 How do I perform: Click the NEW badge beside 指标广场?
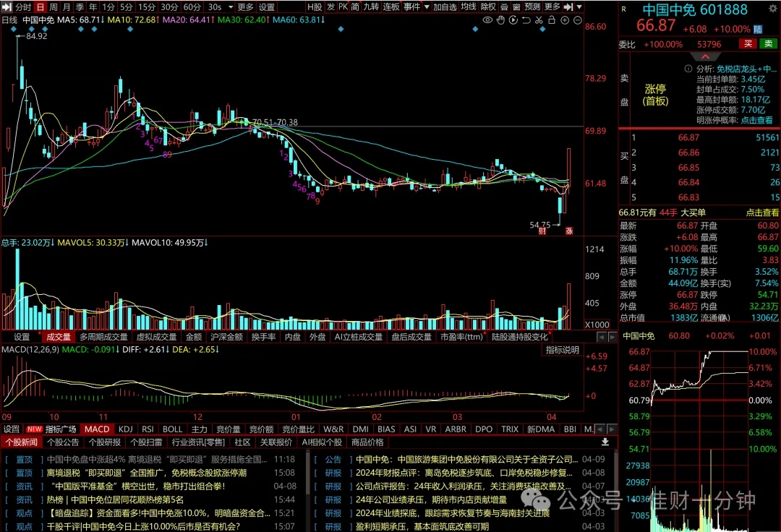click(35, 429)
